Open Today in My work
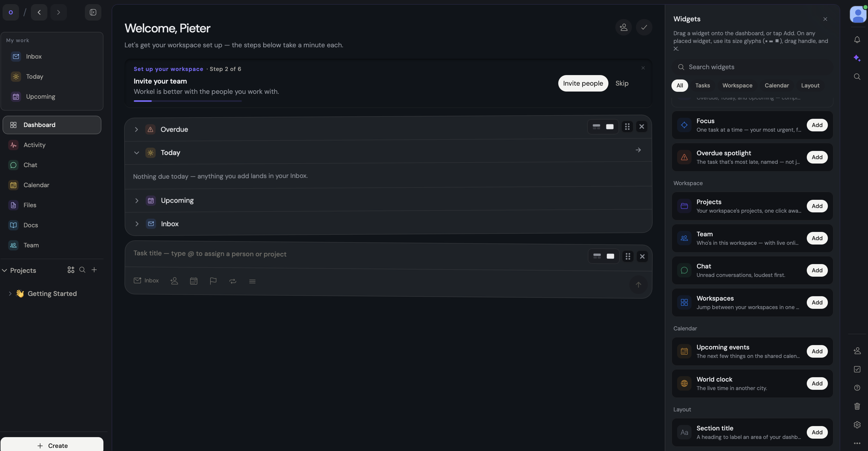Viewport: 868px width, 451px height. tap(52, 76)
